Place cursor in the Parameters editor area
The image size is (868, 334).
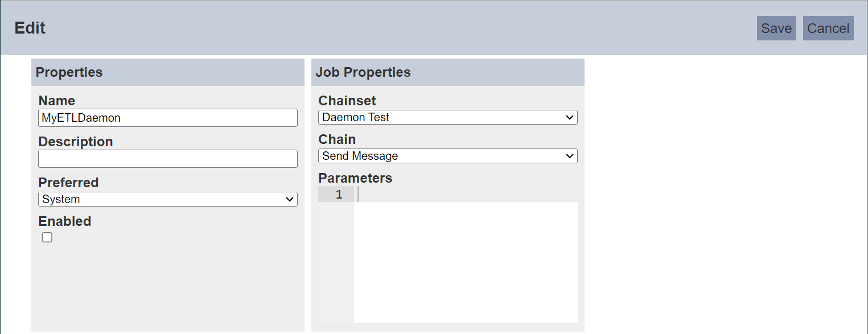coord(466,254)
